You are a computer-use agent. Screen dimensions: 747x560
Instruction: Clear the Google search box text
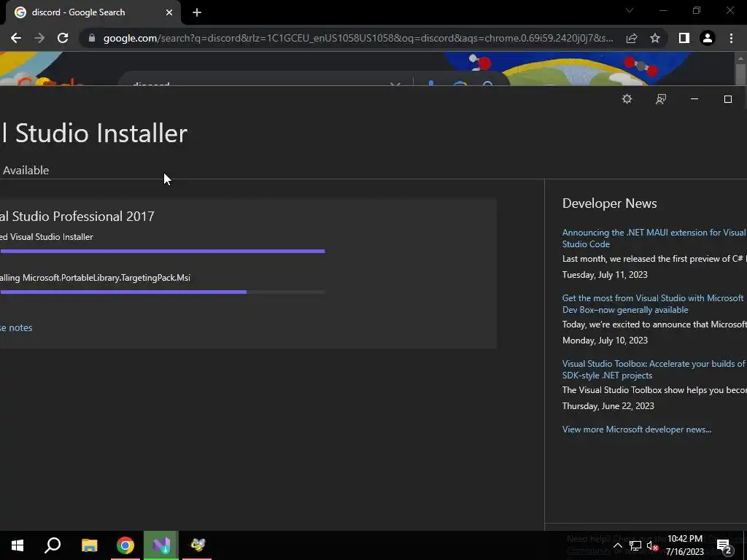(395, 85)
